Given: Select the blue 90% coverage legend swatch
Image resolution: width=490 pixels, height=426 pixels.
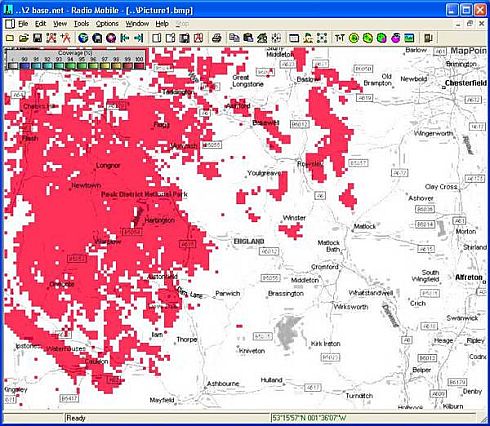Looking at the screenshot, I should point(24,66).
